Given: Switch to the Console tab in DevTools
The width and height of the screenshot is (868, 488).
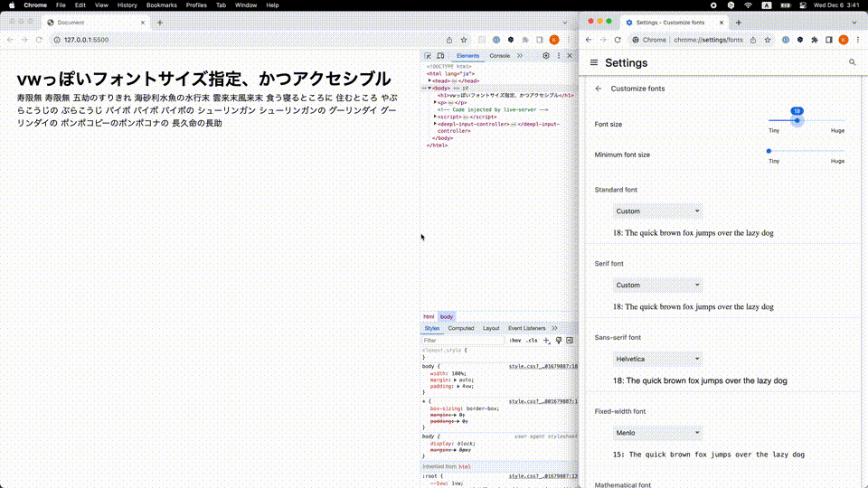Looking at the screenshot, I should (x=499, y=56).
